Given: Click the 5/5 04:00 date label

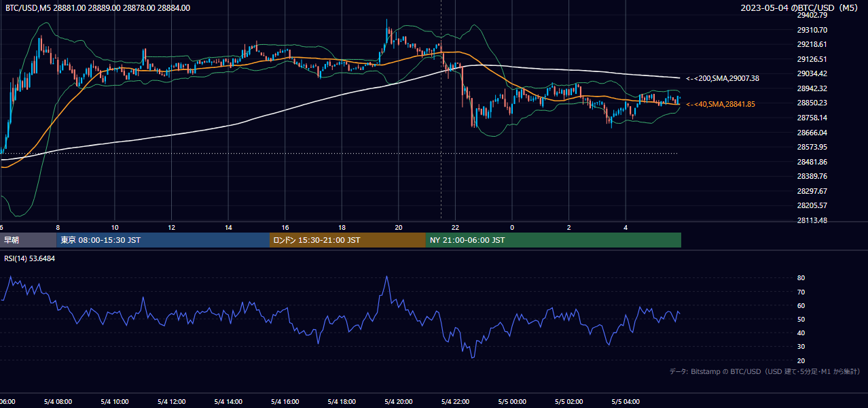Looking at the screenshot, I should [626, 402].
